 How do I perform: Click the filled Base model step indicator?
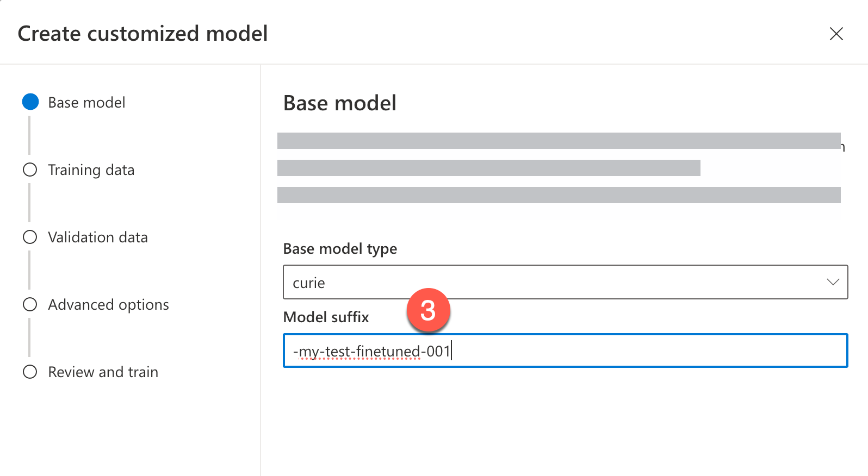[30, 101]
